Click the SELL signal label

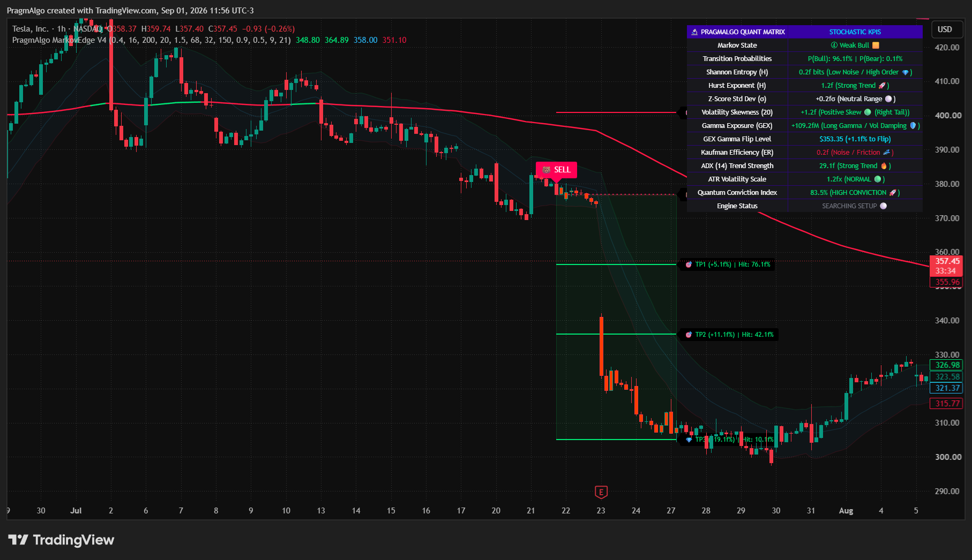tap(556, 170)
